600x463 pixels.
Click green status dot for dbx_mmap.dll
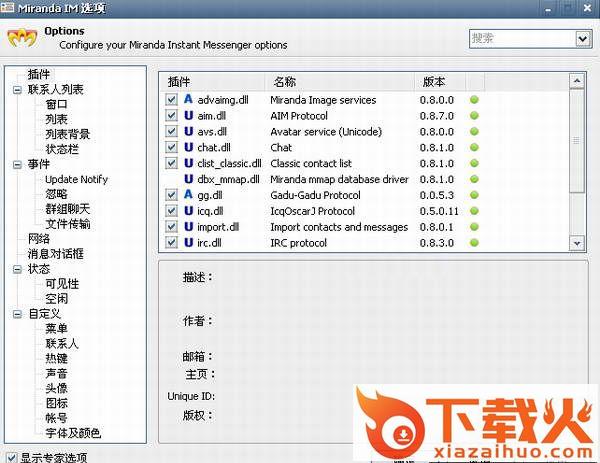pos(474,179)
